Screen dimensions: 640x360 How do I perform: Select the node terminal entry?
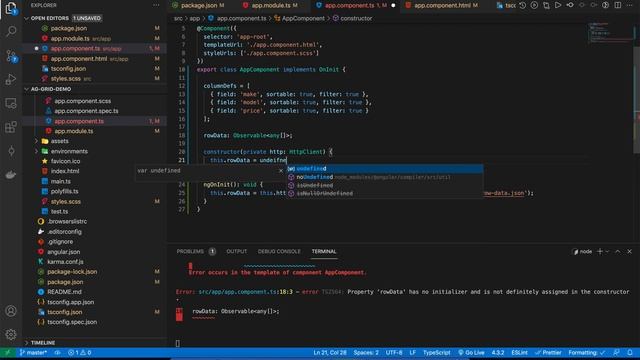[582, 251]
